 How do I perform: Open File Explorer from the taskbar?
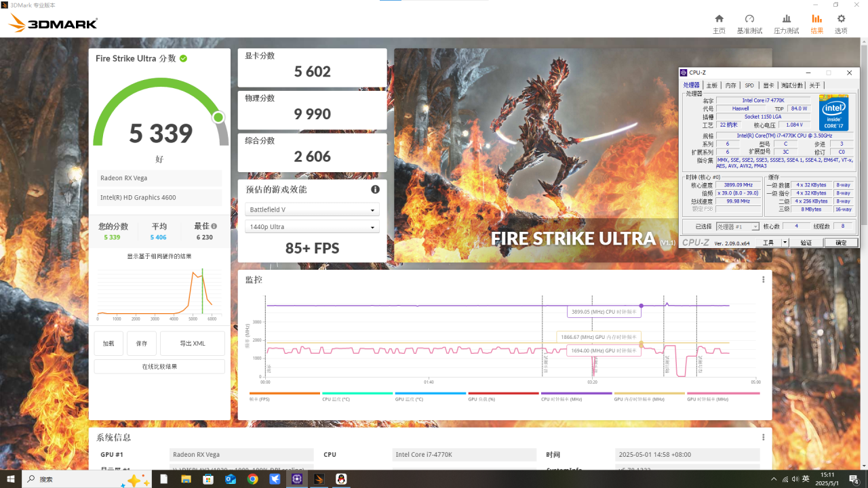tap(186, 479)
